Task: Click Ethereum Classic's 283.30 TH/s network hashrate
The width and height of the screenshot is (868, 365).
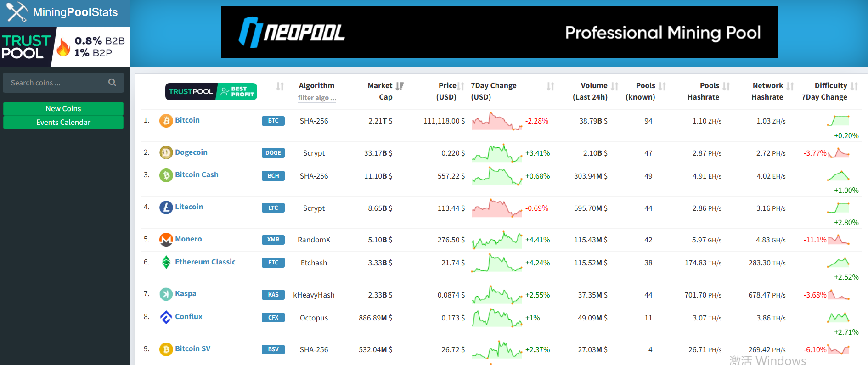Action: [767, 263]
